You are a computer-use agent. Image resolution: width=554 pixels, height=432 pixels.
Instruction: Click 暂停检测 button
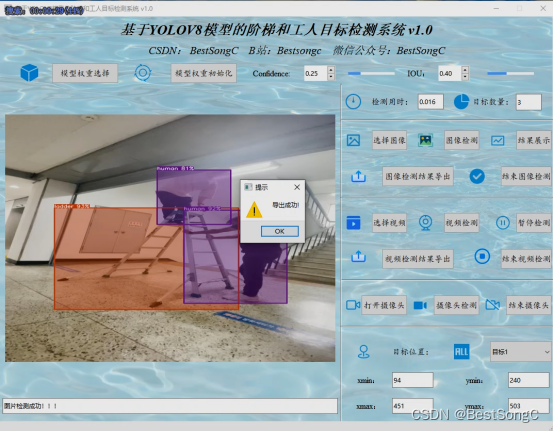click(x=534, y=223)
